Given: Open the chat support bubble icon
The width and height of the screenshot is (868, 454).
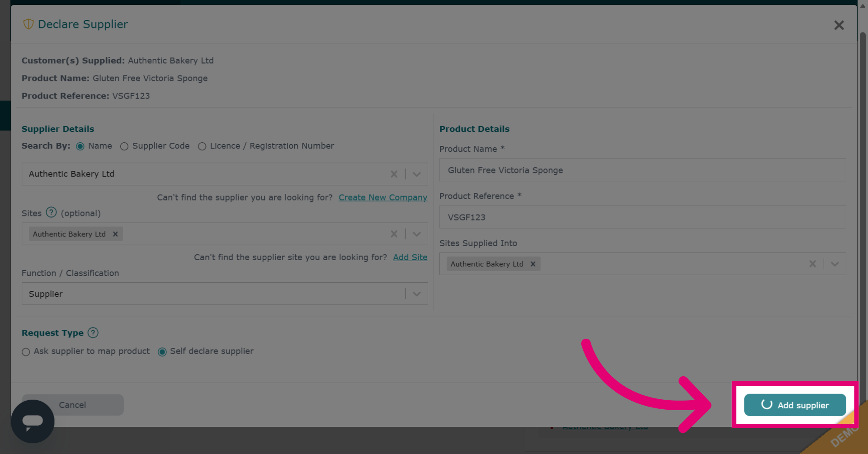Looking at the screenshot, I should [x=33, y=421].
